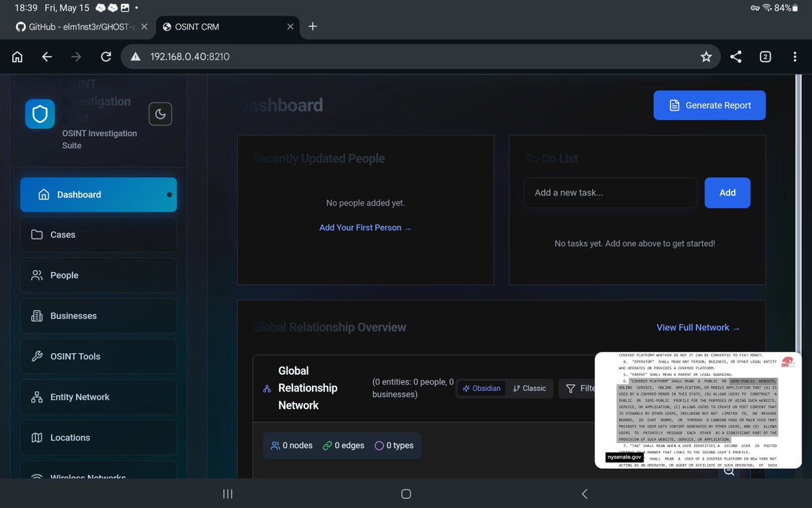The height and width of the screenshot is (508, 812).
Task: Open the Dashboard sidebar item
Action: 99,194
